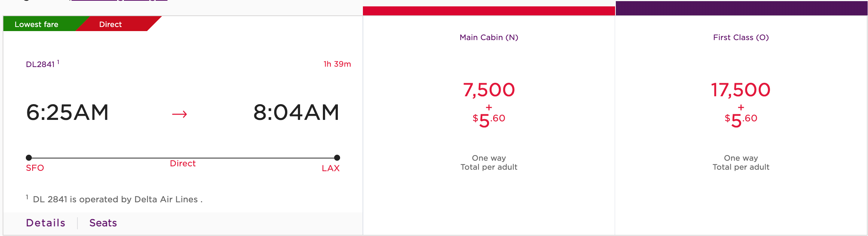Click the DL2841 flight number
Screen dimensions: 868x236
[x=40, y=64]
